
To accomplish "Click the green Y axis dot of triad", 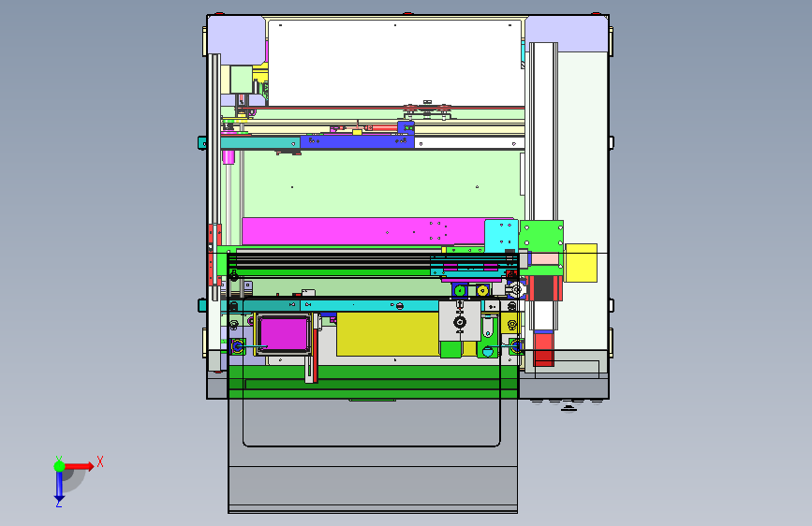I will click(59, 466).
